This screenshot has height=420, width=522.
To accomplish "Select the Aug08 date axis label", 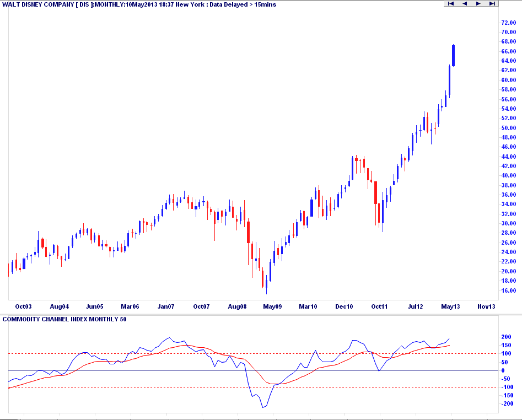I will tap(238, 306).
